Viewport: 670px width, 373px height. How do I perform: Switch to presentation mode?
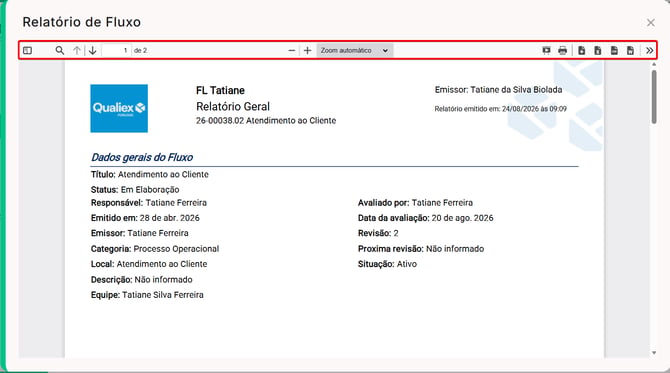pyautogui.click(x=546, y=50)
